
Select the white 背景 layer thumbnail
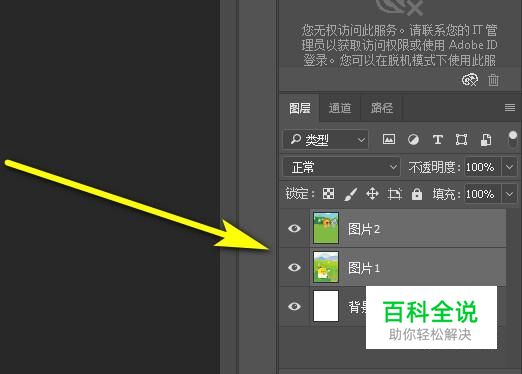(x=326, y=306)
